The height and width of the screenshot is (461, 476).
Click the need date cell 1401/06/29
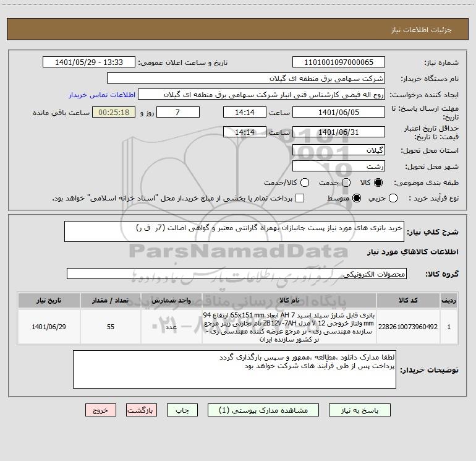click(49, 327)
